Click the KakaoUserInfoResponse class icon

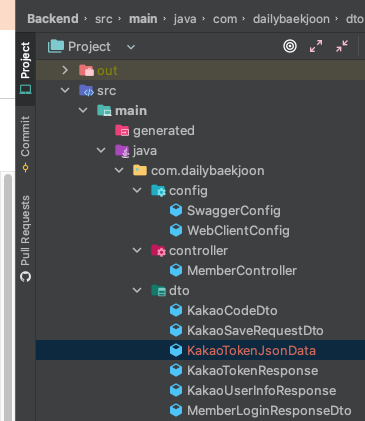click(176, 390)
